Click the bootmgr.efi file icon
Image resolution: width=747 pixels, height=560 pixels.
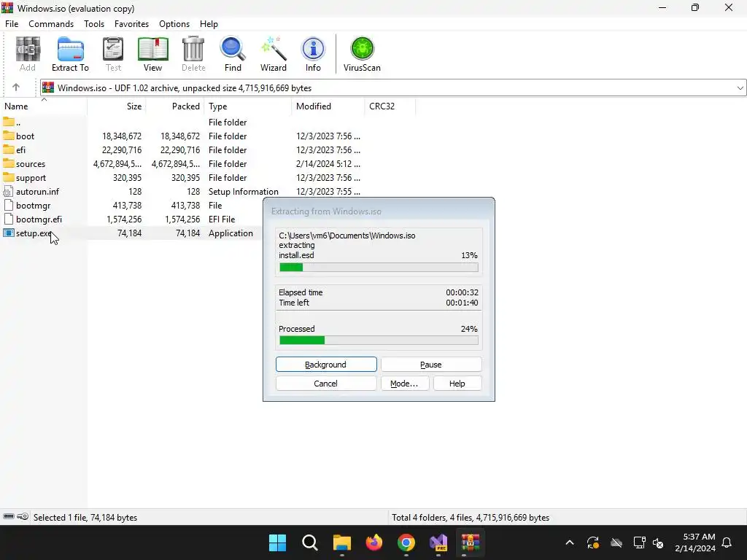[x=8, y=219]
